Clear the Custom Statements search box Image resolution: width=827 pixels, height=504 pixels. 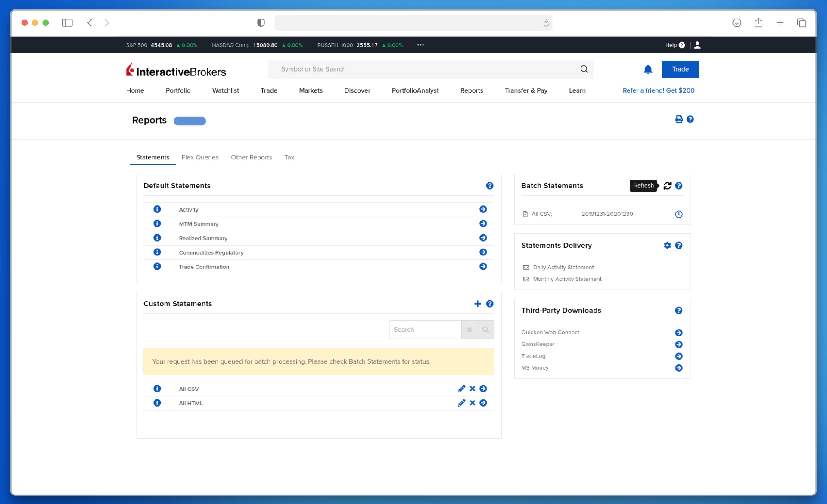click(x=469, y=330)
